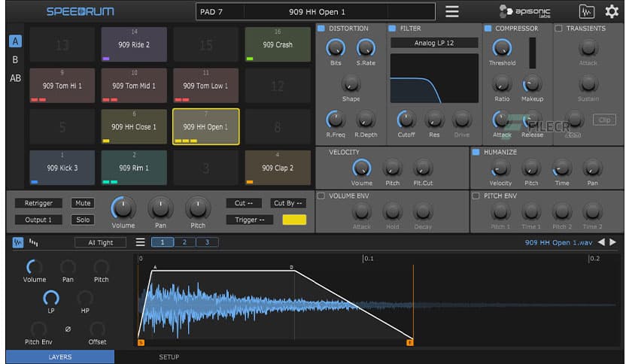Click the layer velocity bars icon
Screen dimensions: 629x364
pos(34,242)
